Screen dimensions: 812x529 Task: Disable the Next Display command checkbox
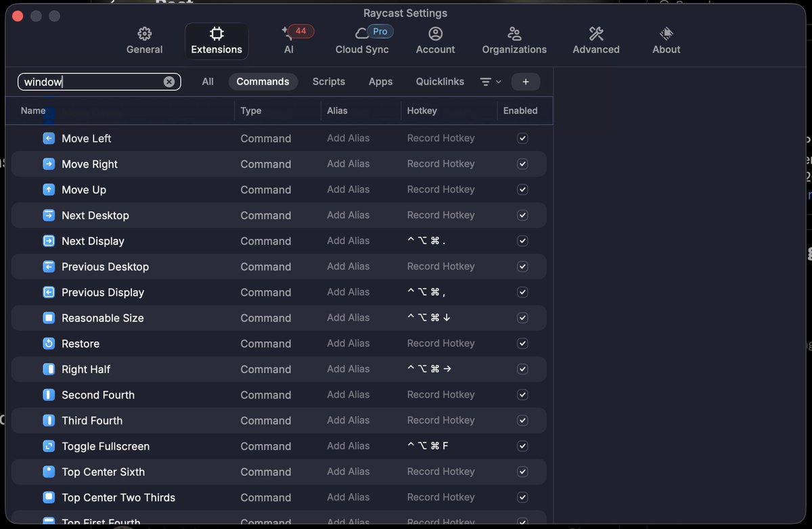coord(522,241)
